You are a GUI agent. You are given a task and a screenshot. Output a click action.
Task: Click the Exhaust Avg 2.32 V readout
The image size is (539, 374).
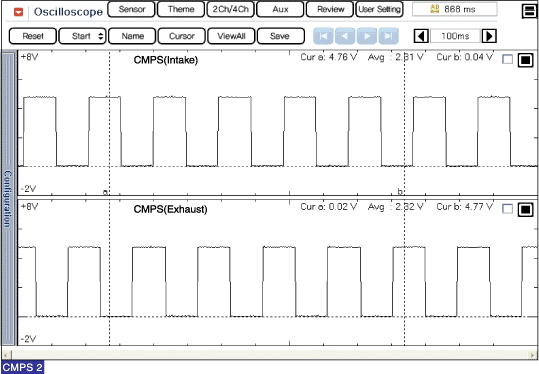tap(396, 207)
